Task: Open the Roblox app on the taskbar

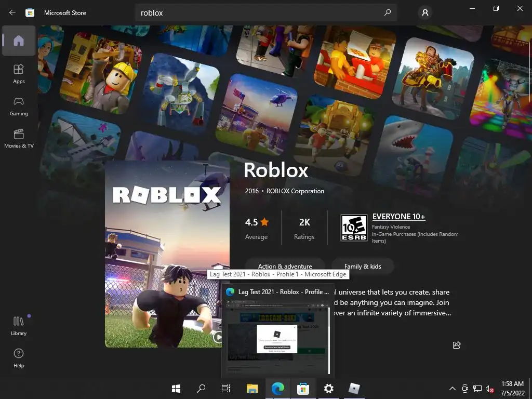Action: (354, 389)
